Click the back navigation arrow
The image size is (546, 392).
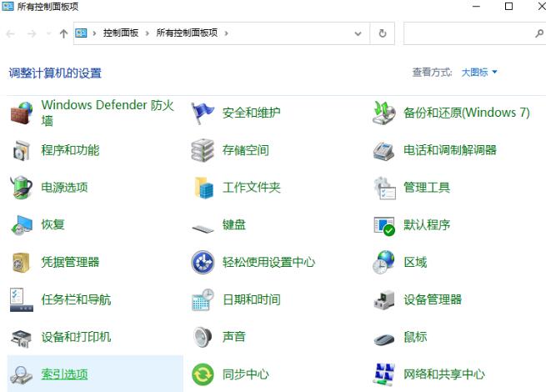point(11,33)
